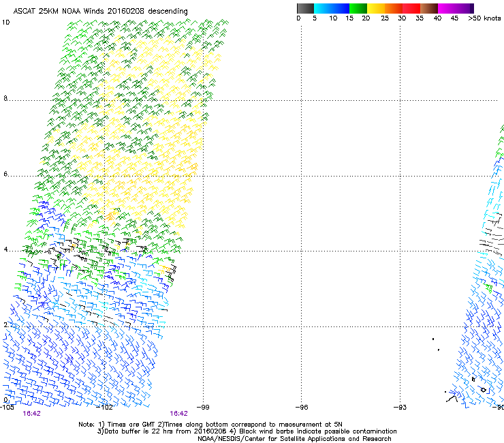Click the purple '16:42' time stamp left of -99

pyautogui.click(x=178, y=414)
